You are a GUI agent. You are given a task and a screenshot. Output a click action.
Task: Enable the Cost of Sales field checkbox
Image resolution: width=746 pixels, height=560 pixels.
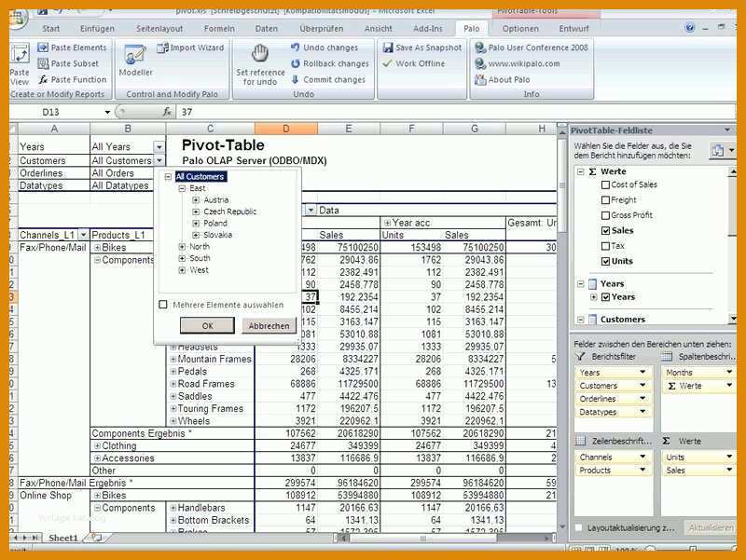(605, 184)
